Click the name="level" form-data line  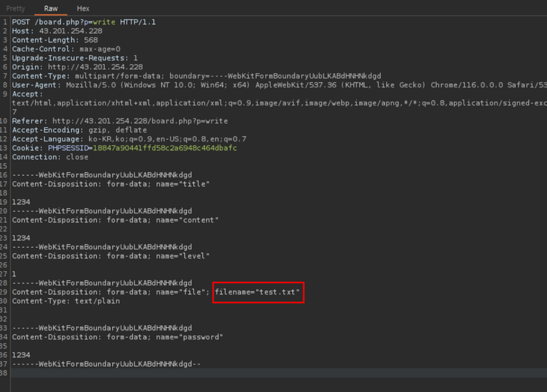(110, 256)
